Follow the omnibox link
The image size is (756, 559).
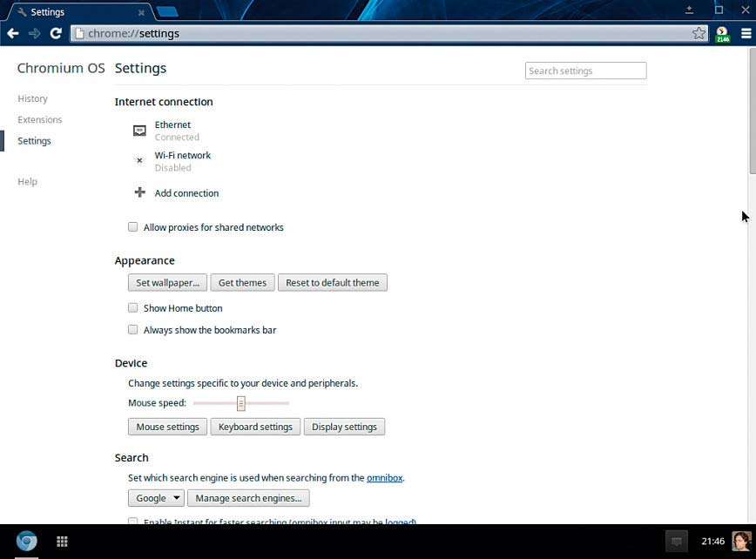pyautogui.click(x=384, y=477)
